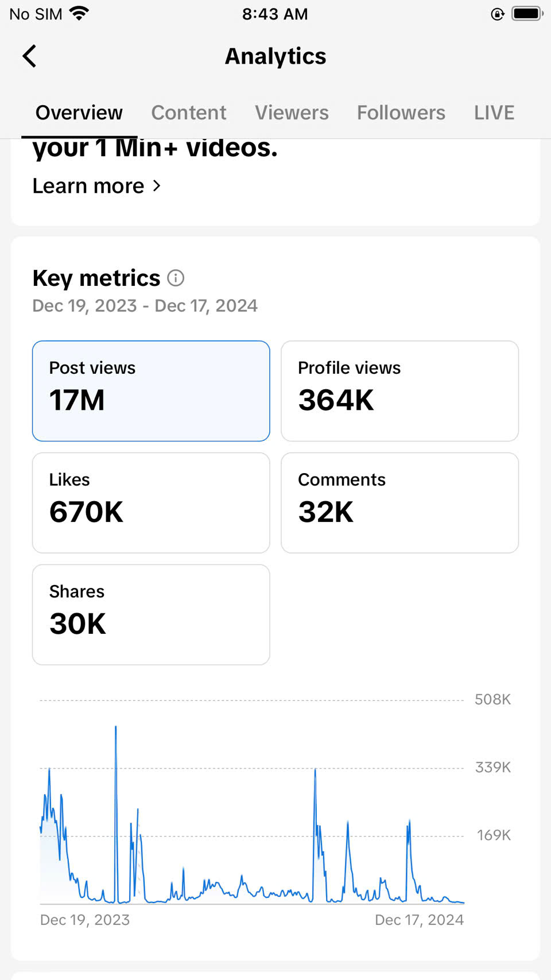This screenshot has height=980, width=551.
Task: Tap the Analytics page title
Action: (275, 56)
